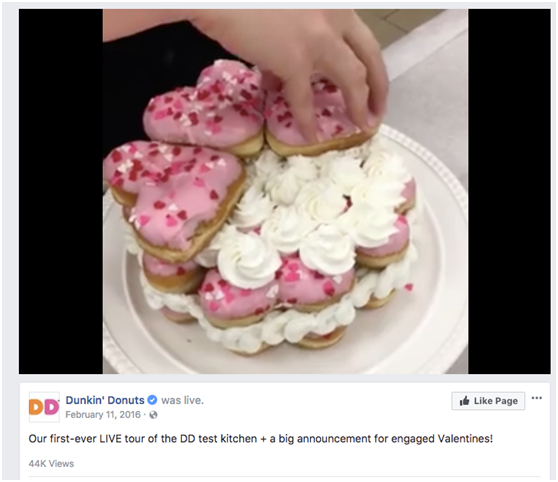Click the globe public privacy icon

(153, 415)
